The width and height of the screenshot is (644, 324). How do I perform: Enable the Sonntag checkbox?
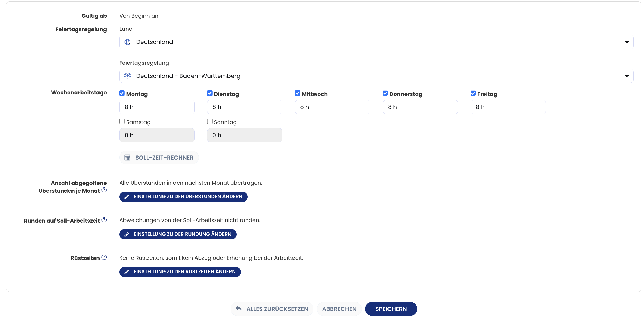point(210,121)
